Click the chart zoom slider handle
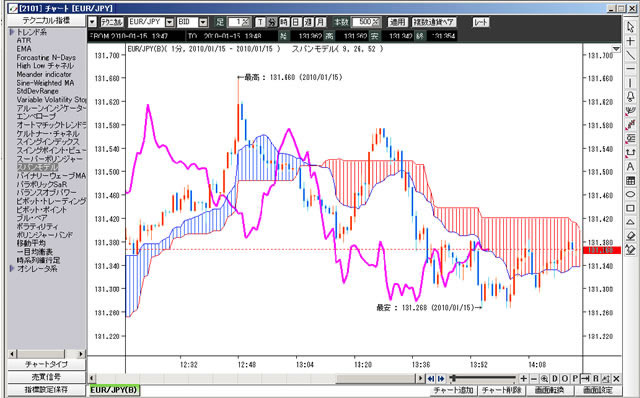This screenshot has width=640, height=398. pos(453,378)
